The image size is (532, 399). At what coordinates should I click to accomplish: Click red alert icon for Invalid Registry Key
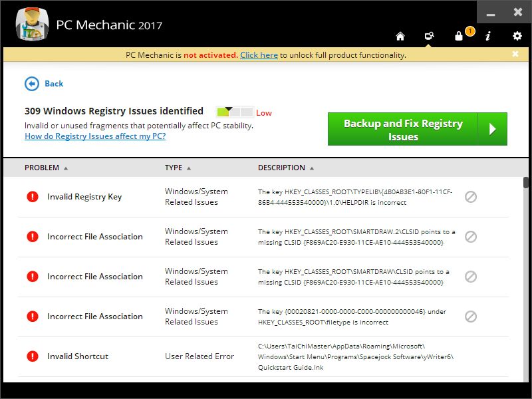[33, 196]
